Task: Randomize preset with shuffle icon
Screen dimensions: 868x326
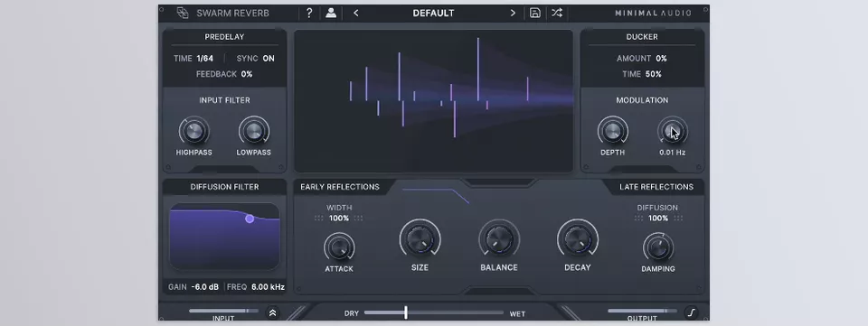Action: (557, 13)
